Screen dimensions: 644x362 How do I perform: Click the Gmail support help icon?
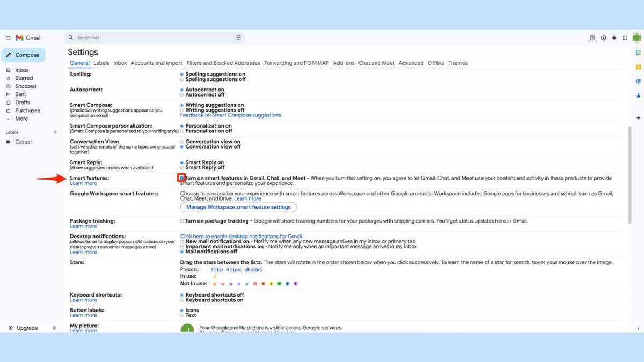592,38
